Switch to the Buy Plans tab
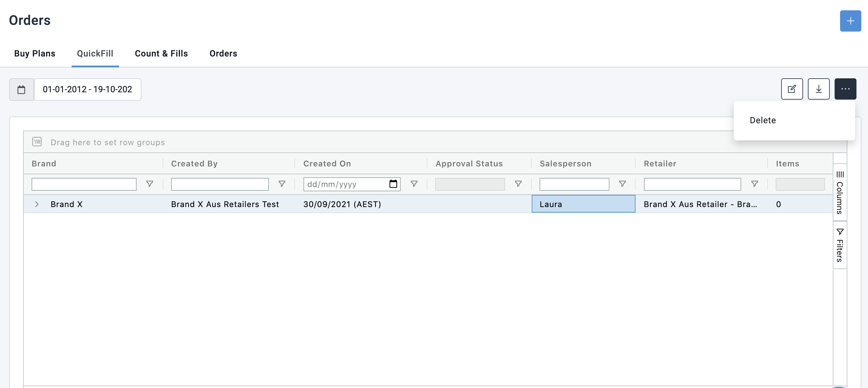Viewport: 868px width, 388px height. (x=34, y=53)
